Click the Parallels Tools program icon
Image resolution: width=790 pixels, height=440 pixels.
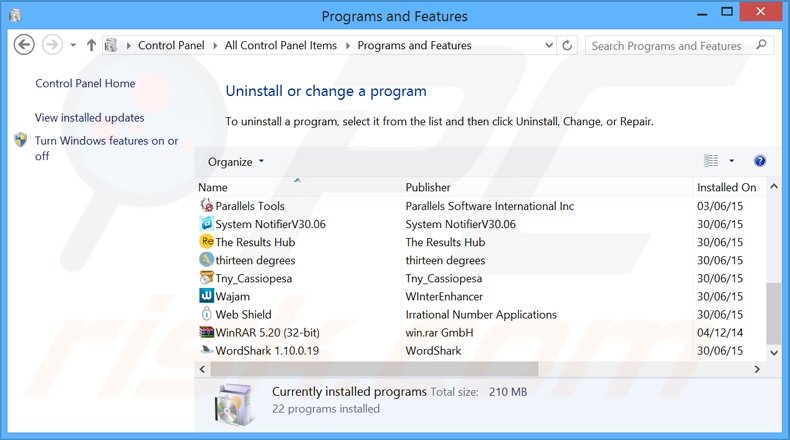tap(207, 205)
